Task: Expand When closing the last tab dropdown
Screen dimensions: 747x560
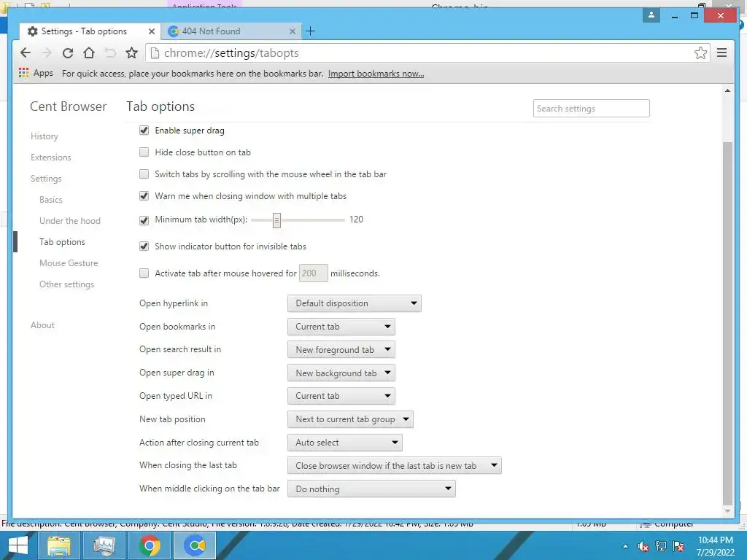Action: [x=395, y=466]
